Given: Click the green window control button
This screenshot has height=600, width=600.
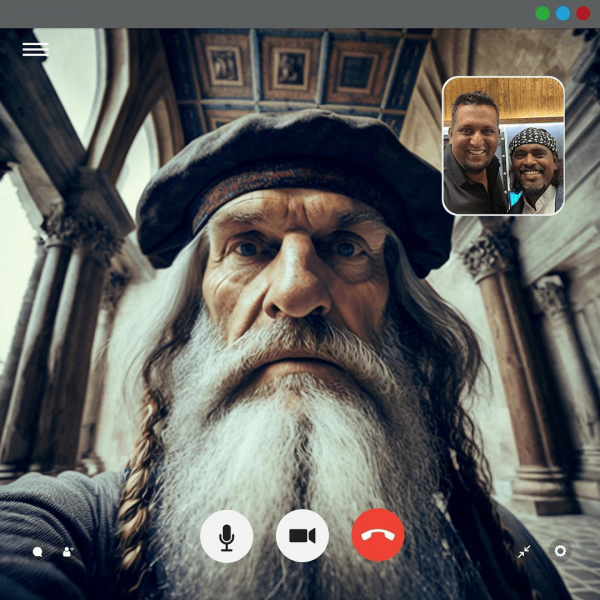Looking at the screenshot, I should 542,13.
